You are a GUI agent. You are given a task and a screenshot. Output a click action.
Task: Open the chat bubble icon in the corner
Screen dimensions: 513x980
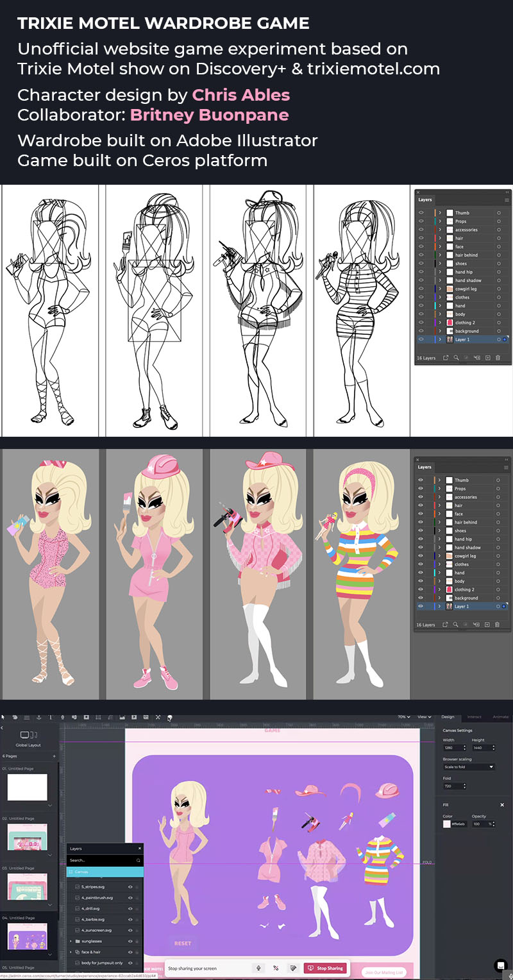tap(500, 965)
